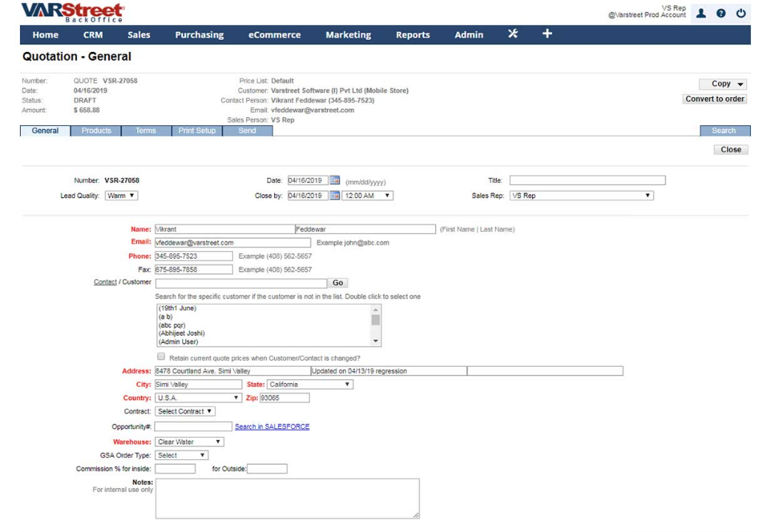Expand the Lead Quality dropdown
773x532 pixels.
point(122,196)
